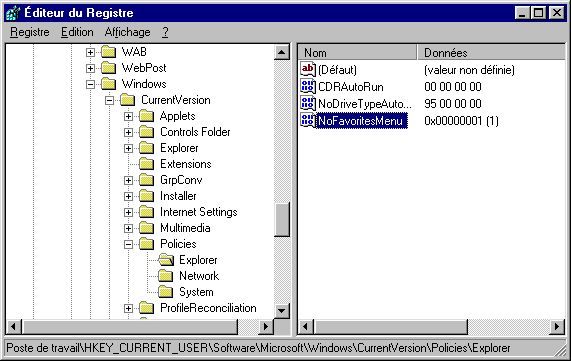This screenshot has width=571, height=361.
Task: Click the tree pane vertical scrollbar thumb
Action: [281, 219]
